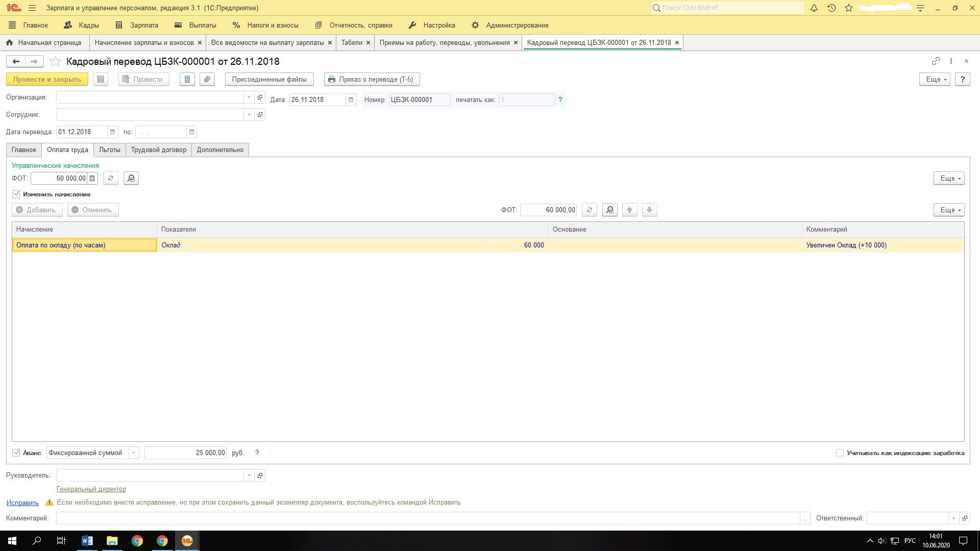This screenshot has width=980, height=551.
Task: Move the accrual row down with the arrow icon
Action: pyautogui.click(x=649, y=210)
